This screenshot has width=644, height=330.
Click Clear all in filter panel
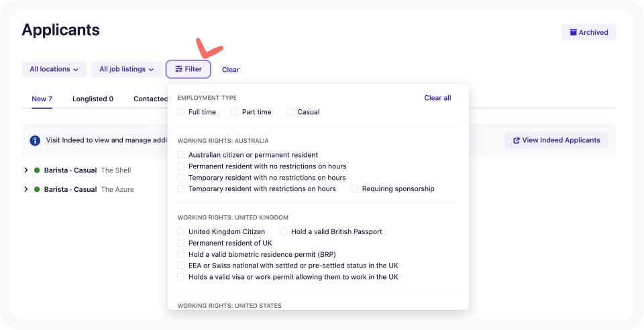[437, 98]
